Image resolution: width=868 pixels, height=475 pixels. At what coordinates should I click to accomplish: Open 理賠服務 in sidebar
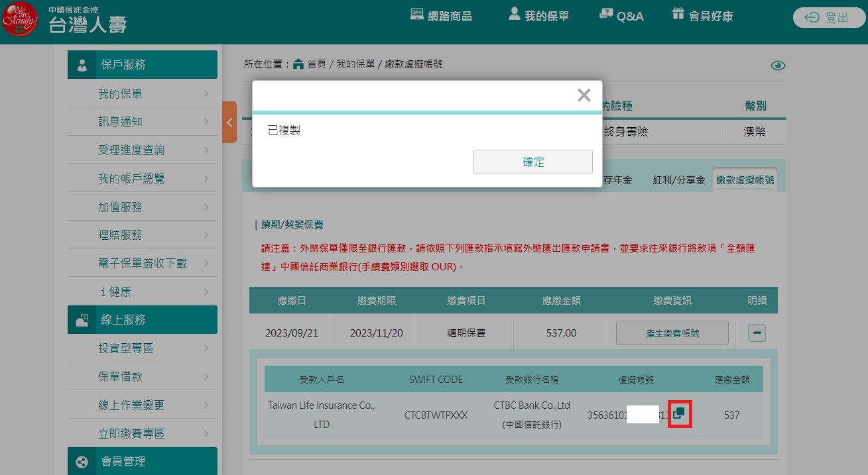143,235
